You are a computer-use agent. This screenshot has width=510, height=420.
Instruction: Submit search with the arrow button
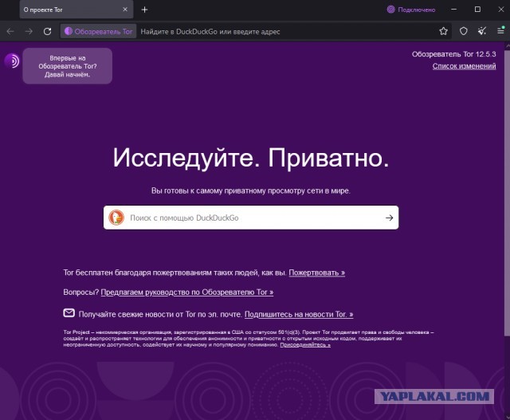click(390, 218)
